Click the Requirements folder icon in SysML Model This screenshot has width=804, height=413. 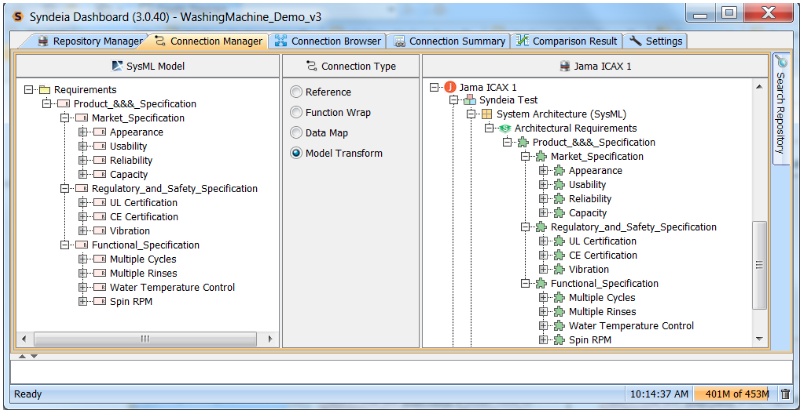pos(44,90)
